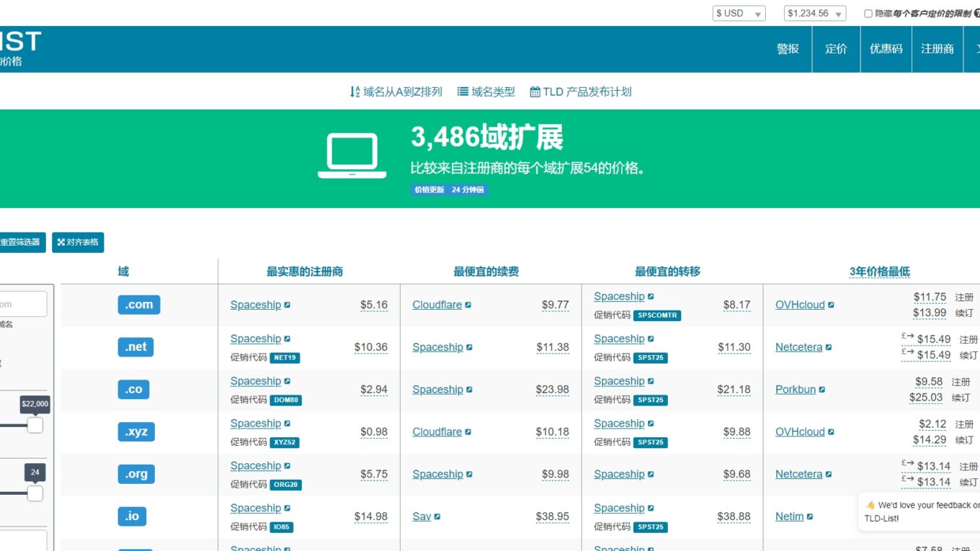Open external link icon beside Netcetera .net row

pos(829,347)
